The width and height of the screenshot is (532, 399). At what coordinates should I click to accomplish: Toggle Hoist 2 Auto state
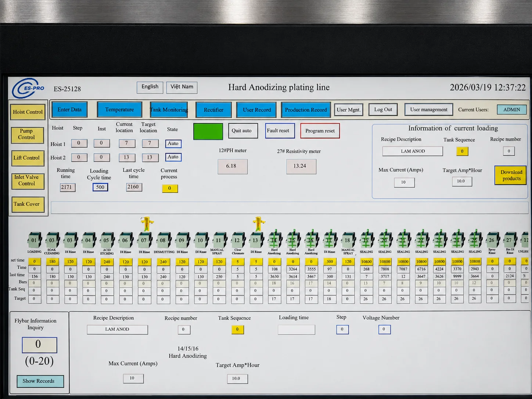173,157
